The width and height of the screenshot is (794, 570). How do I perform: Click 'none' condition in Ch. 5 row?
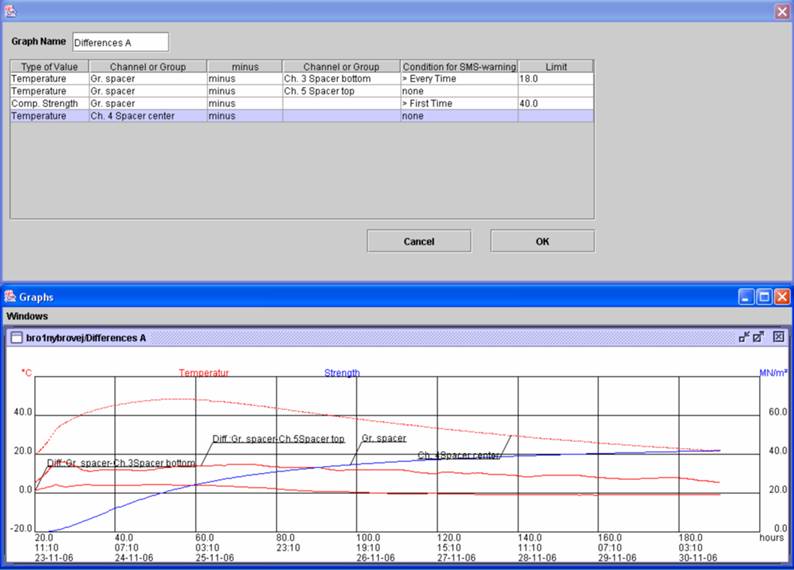click(x=459, y=91)
